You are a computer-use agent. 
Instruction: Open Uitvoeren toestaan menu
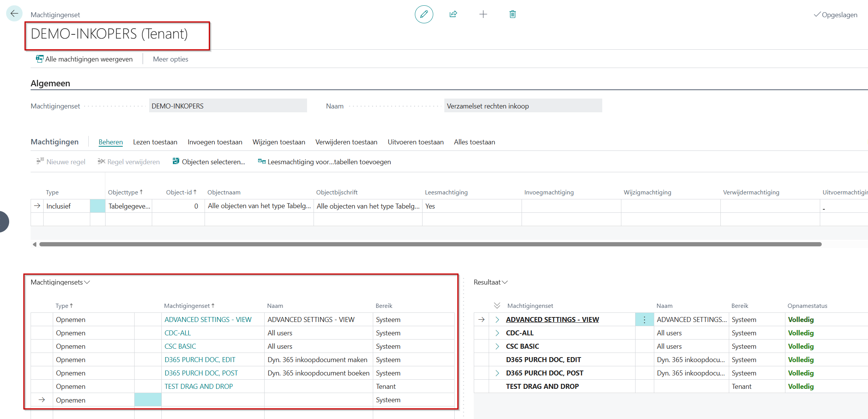(416, 142)
